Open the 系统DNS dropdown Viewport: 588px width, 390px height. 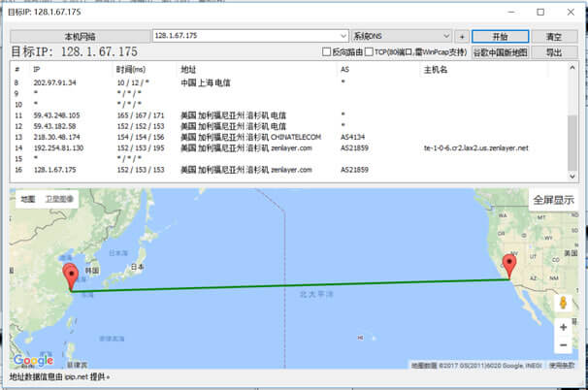445,36
